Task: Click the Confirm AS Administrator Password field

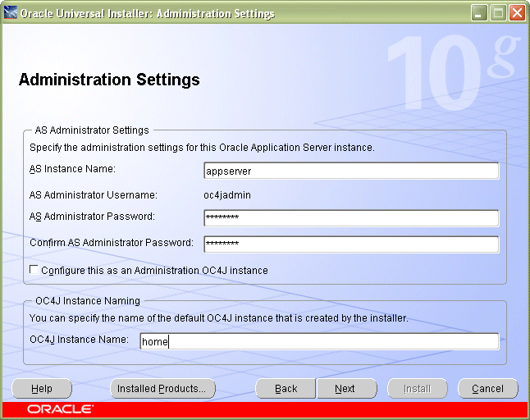Action: coord(351,244)
